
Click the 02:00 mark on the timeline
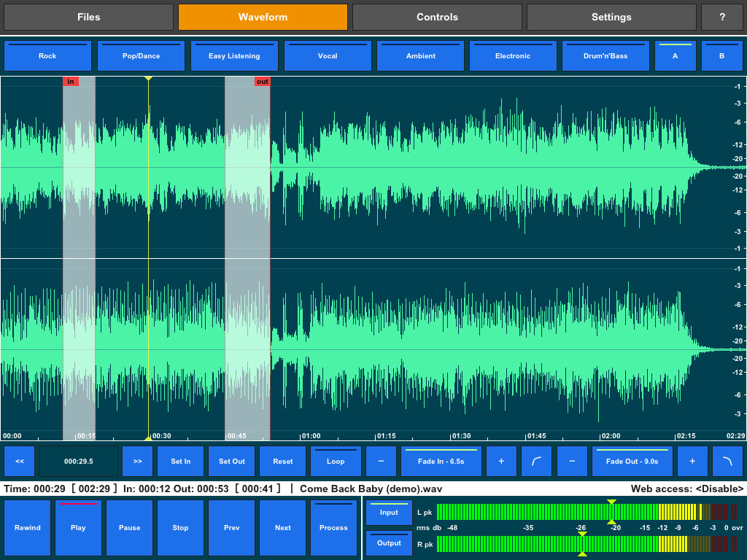click(611, 436)
